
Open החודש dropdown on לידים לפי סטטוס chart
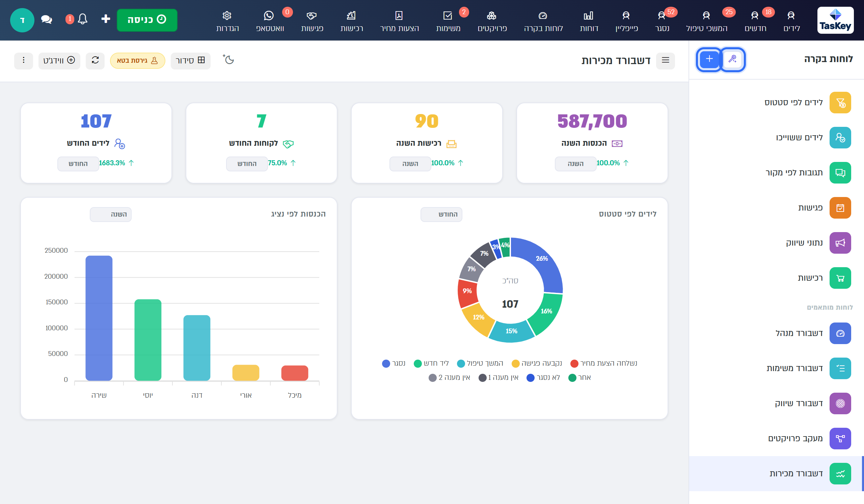click(x=441, y=215)
